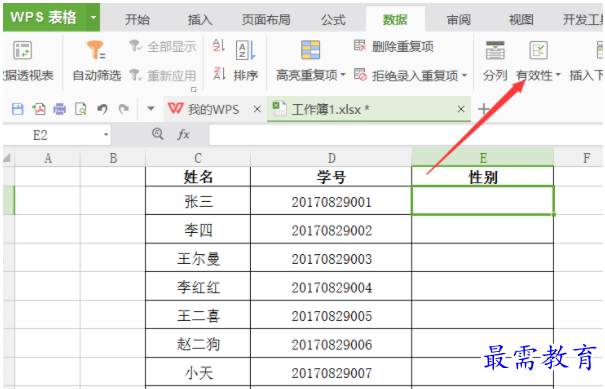Click the 分列 text-to-columns icon
This screenshot has width=605, height=389.
coord(495,50)
